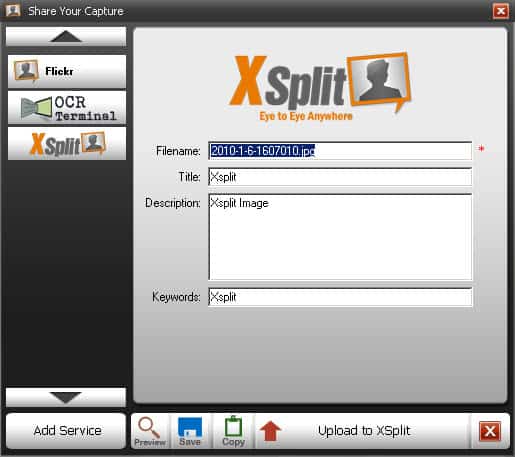Click the red upload arrow icon
Screen dimensions: 515x457
click(x=270, y=430)
